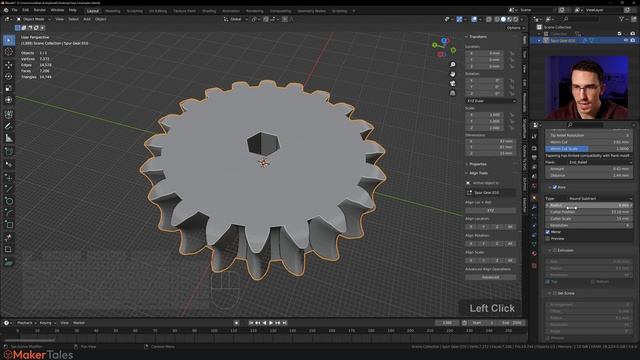Open the Bore Type Round Subtract dropdown

click(600, 199)
